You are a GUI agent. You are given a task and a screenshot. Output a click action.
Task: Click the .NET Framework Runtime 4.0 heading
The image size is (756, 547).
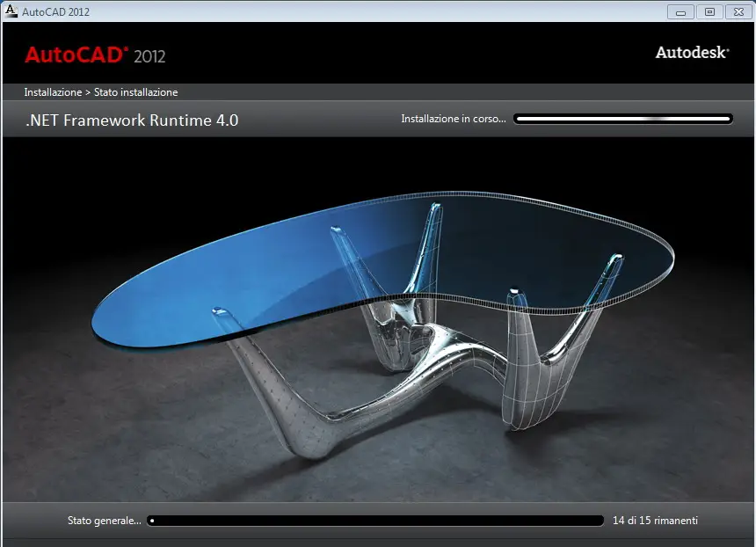[132, 120]
